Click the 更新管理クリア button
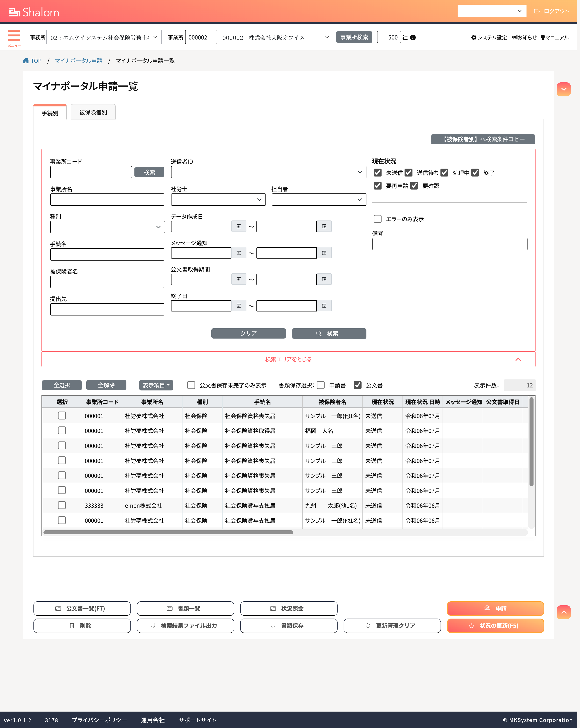 [x=392, y=626]
